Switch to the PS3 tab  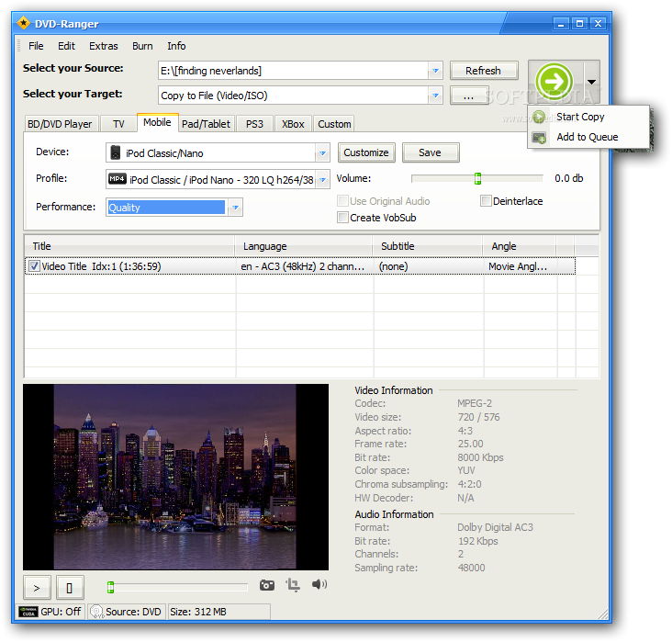tap(254, 124)
